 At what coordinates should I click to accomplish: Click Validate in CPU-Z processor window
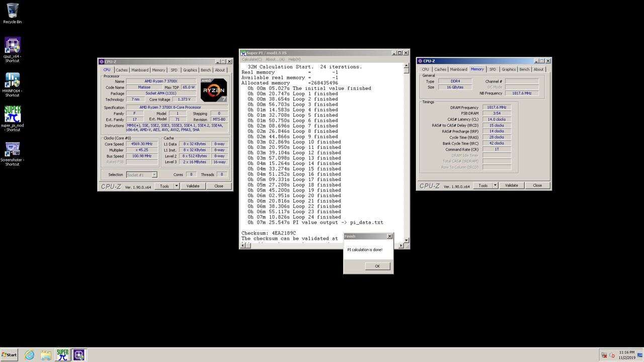[x=193, y=186]
